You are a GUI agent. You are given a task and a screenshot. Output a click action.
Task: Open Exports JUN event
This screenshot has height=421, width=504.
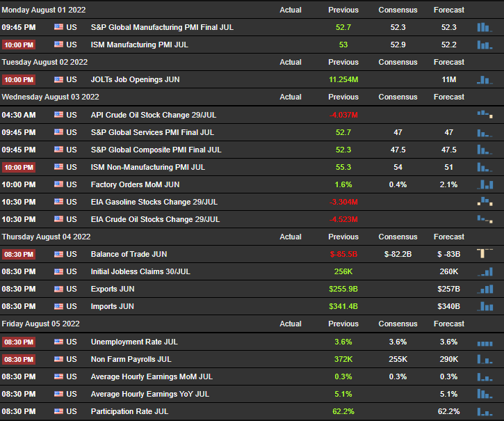click(x=112, y=289)
